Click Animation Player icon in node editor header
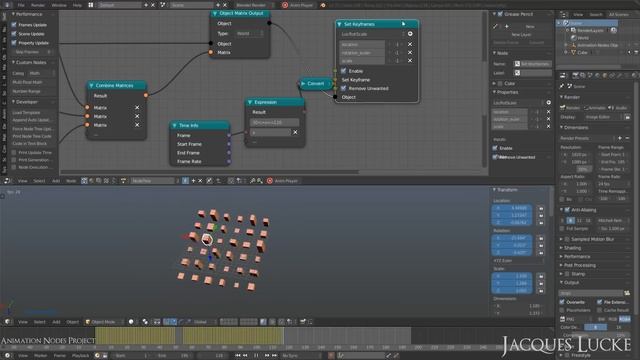 click(x=270, y=181)
